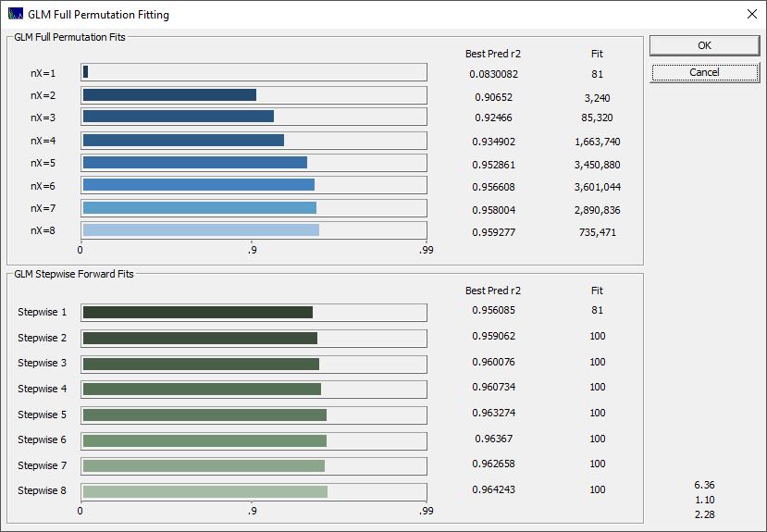The width and height of the screenshot is (767, 532).
Task: Click stepwise r2 value 0.96367
Action: [x=493, y=439]
